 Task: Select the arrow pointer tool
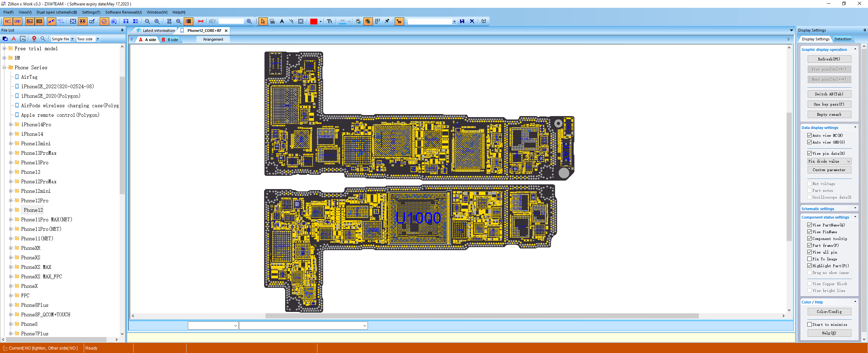pos(263,21)
